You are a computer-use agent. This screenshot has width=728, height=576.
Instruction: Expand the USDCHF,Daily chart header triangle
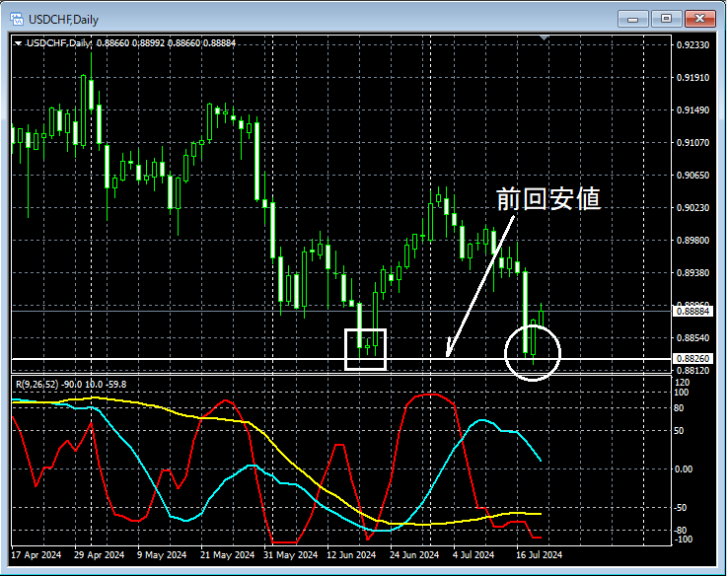(x=18, y=43)
